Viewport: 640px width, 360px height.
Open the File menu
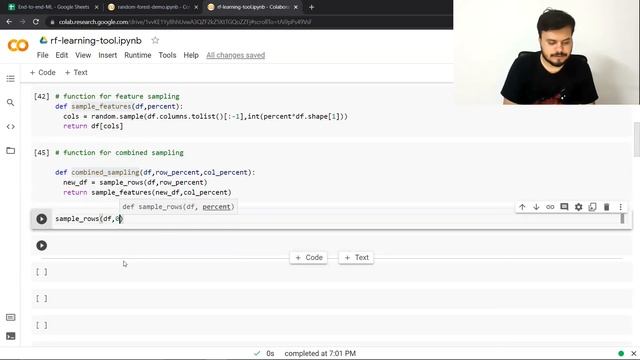(42, 55)
